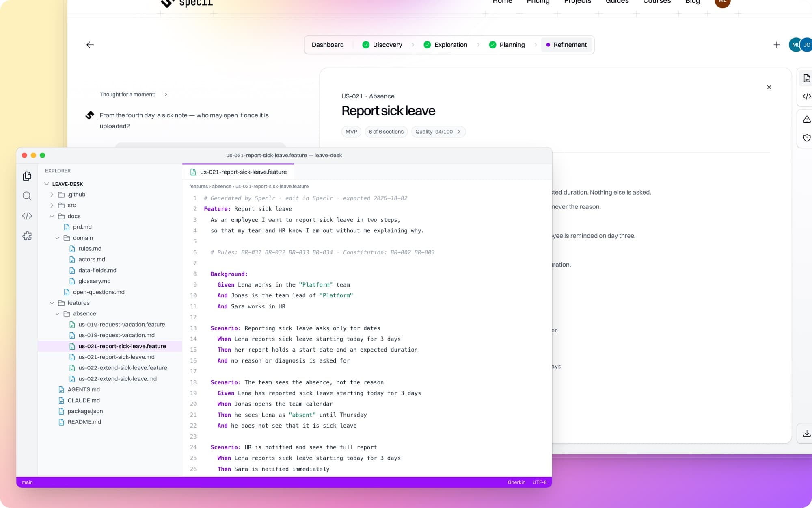812x508 pixels.
Task: Expand the 'Thought for a moment' chevron
Action: tap(166, 94)
